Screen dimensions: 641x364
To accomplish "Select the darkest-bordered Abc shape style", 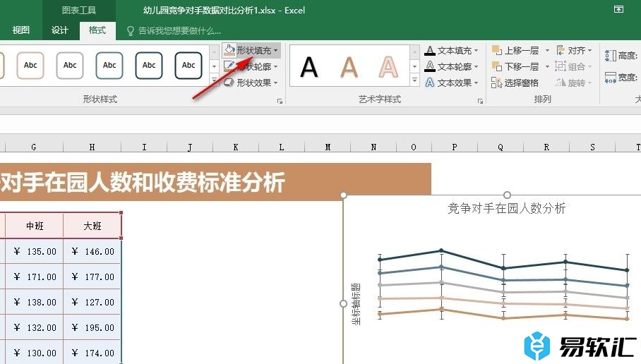I will coord(188,66).
